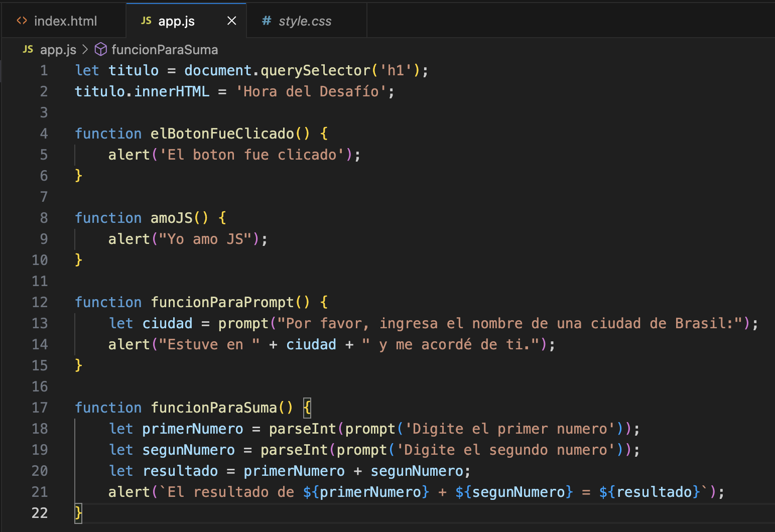Click 'primerNumero' declared on line 18
The width and height of the screenshot is (775, 532).
pyautogui.click(x=193, y=429)
